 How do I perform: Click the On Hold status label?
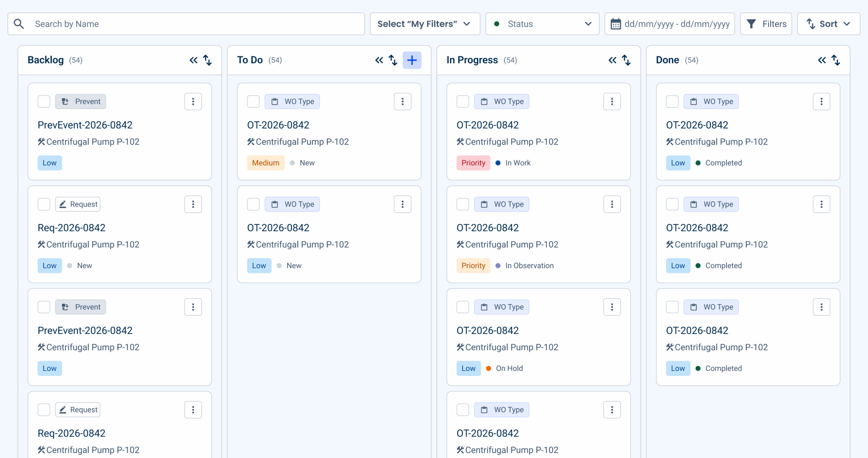point(510,368)
